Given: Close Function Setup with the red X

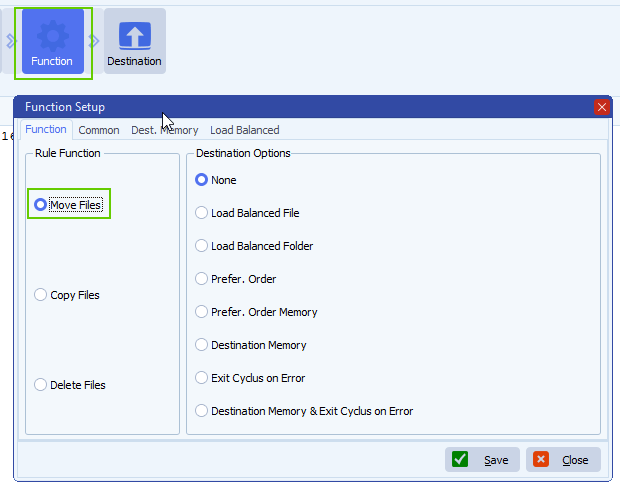Looking at the screenshot, I should click(602, 107).
